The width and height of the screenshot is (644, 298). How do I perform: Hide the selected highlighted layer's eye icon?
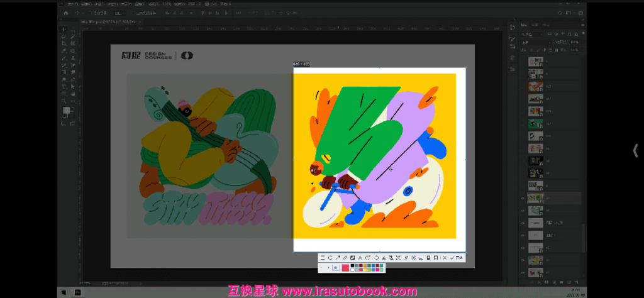coord(523,198)
